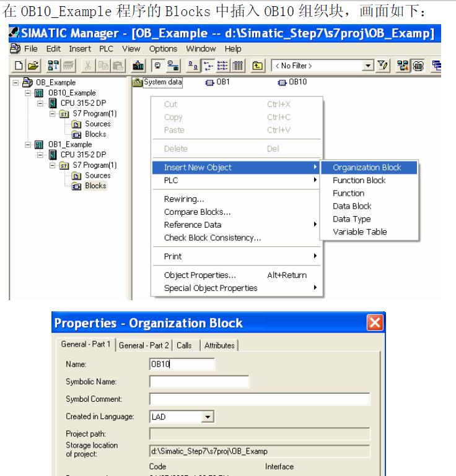Choose Function Block from submenu

[369, 180]
